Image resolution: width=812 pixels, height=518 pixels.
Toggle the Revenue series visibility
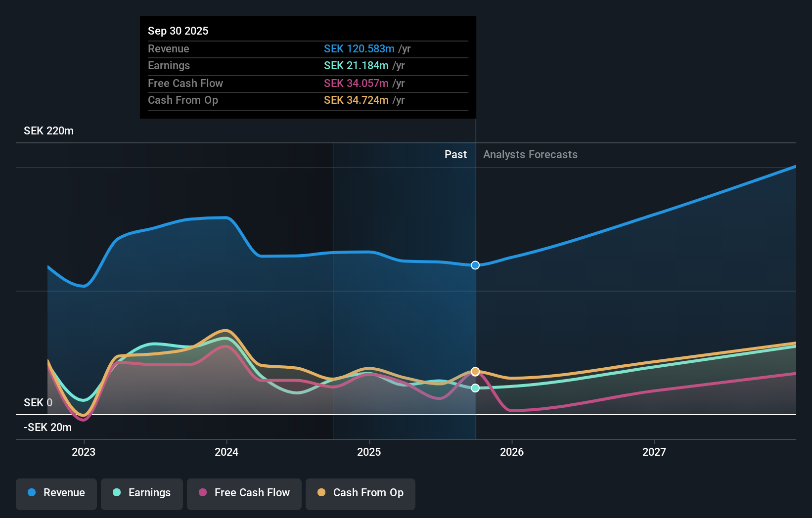(x=56, y=494)
